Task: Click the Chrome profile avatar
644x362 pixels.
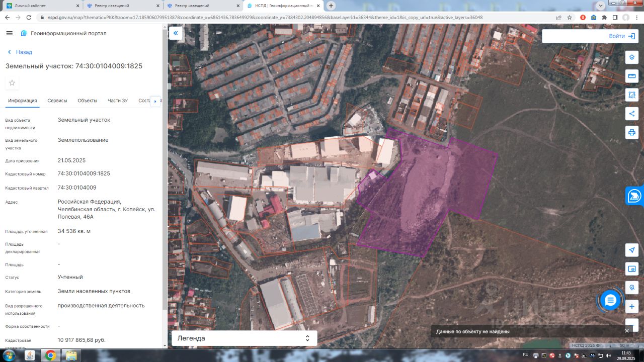Action: 626,17
